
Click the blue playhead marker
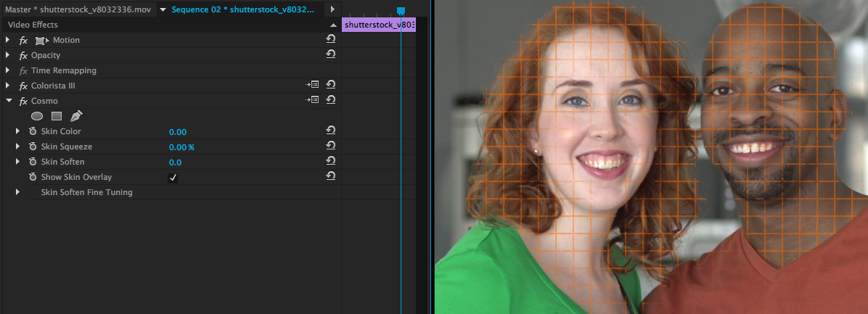(x=401, y=11)
